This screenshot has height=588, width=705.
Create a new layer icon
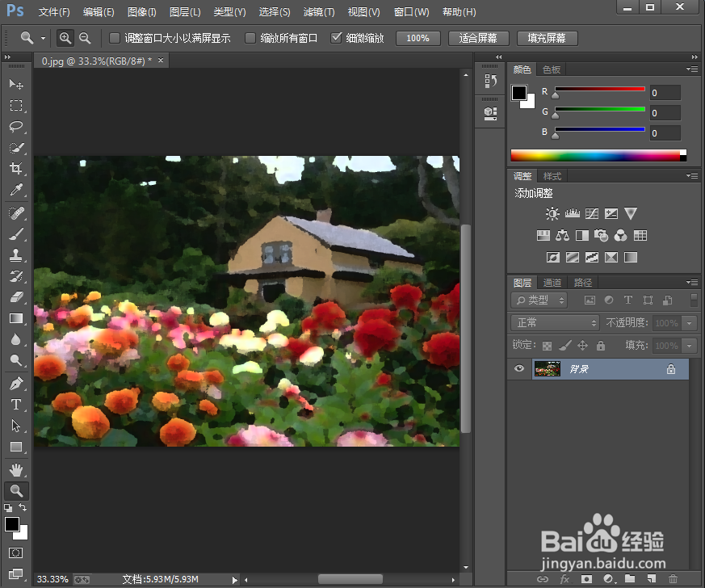pos(652,579)
